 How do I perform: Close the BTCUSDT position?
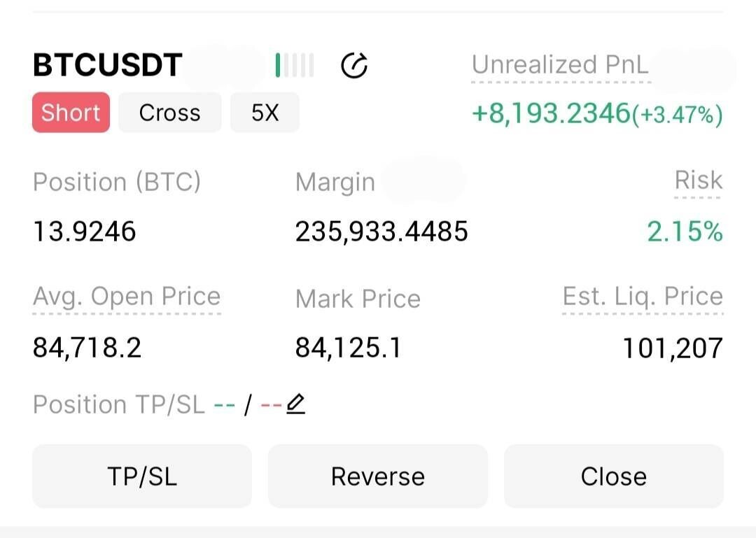click(x=613, y=476)
